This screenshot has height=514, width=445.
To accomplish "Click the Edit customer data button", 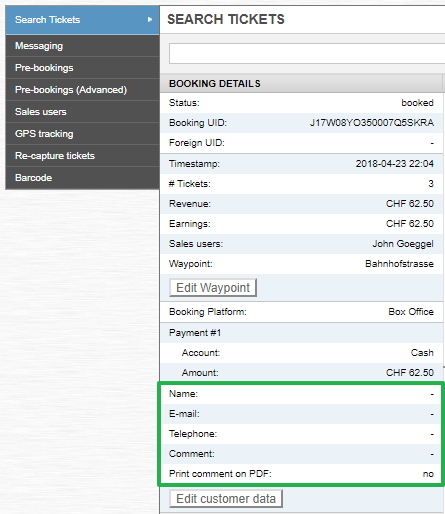I will (226, 499).
